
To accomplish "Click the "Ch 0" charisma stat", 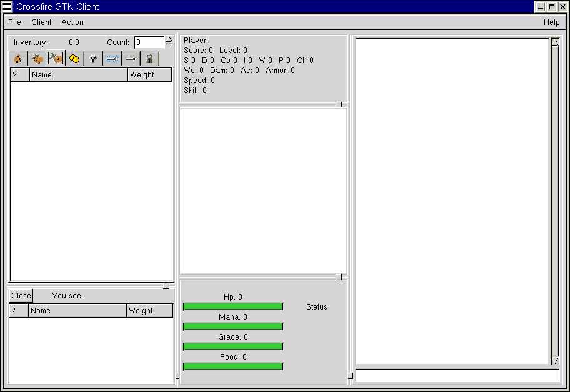I will tap(306, 61).
